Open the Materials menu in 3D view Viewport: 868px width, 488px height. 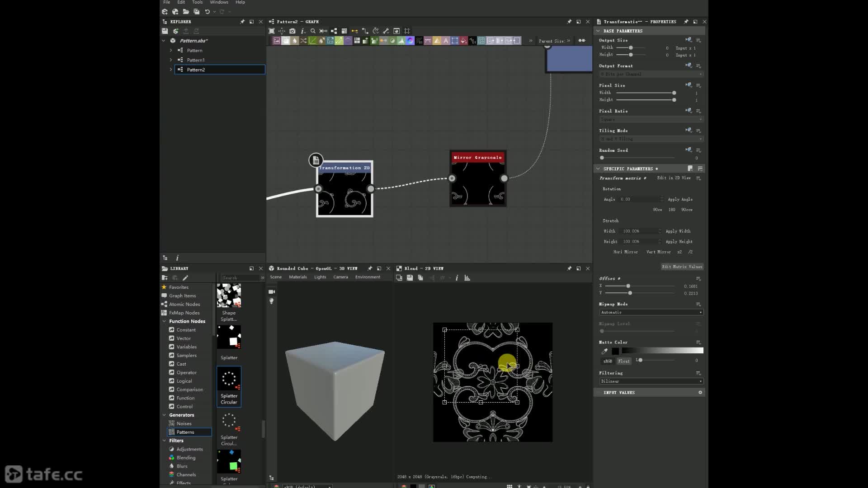point(298,277)
